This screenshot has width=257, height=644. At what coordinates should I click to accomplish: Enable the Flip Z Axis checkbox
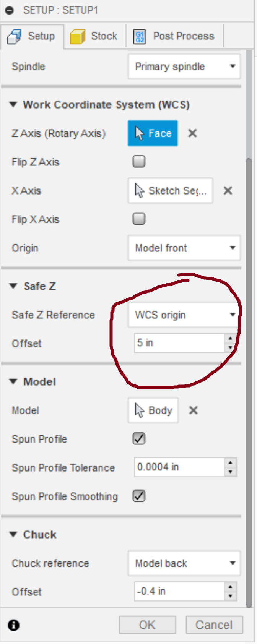(138, 162)
